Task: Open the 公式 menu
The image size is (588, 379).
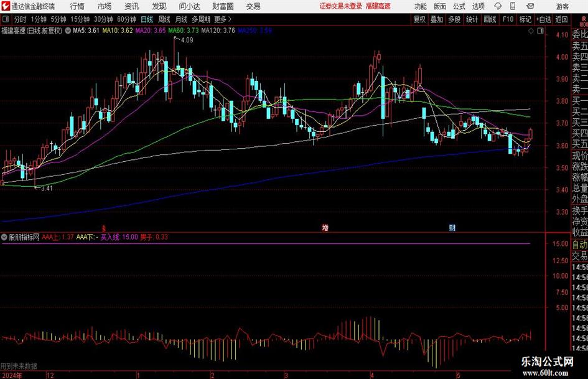Action: click(459, 6)
